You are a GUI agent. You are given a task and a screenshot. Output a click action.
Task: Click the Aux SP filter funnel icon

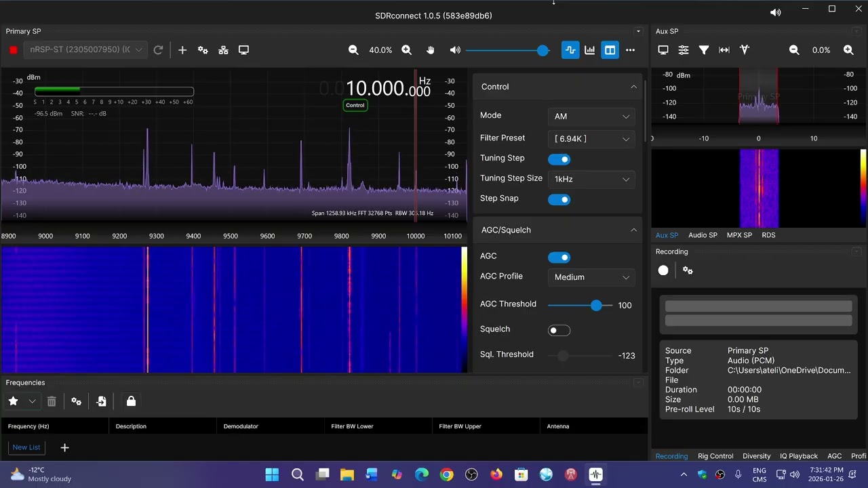[704, 50]
